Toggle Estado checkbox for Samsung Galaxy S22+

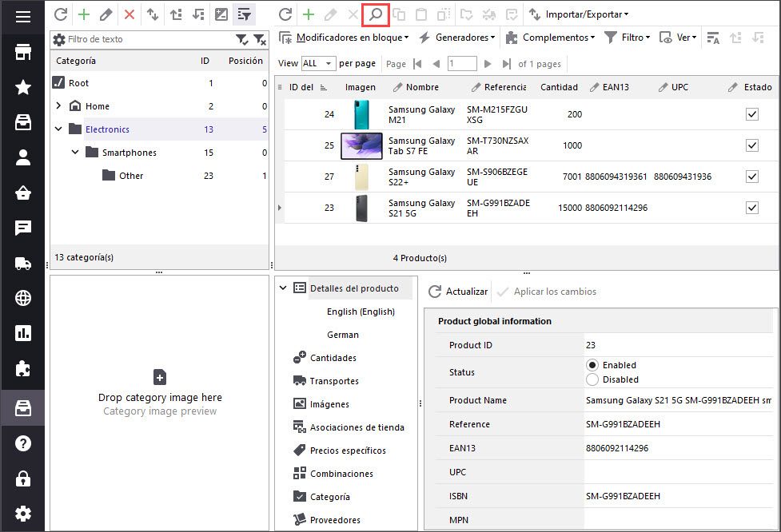[x=752, y=177]
